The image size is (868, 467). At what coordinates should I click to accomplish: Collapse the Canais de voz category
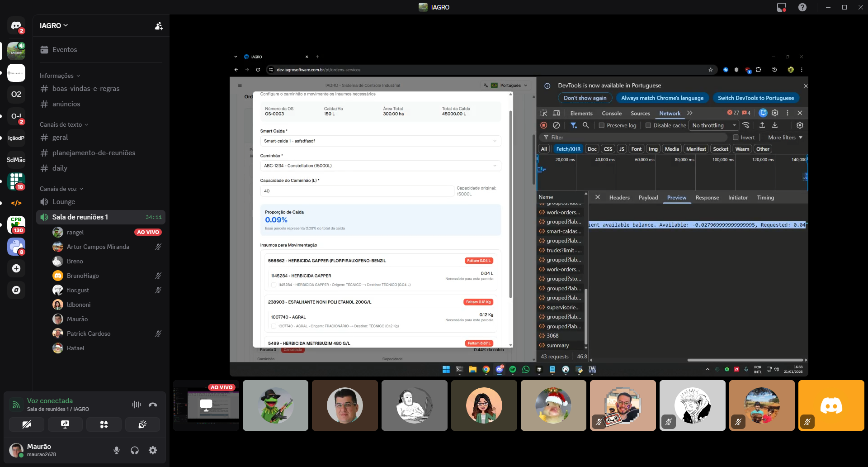[x=61, y=189]
